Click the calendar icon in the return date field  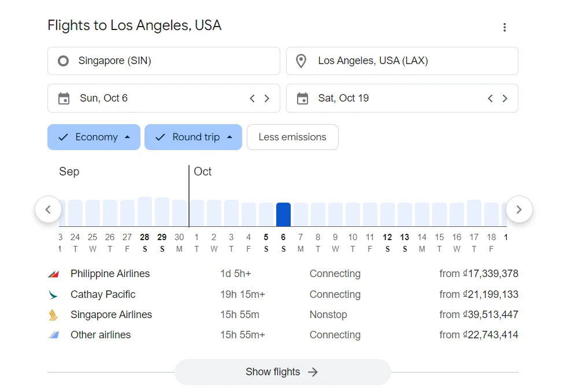click(x=302, y=98)
